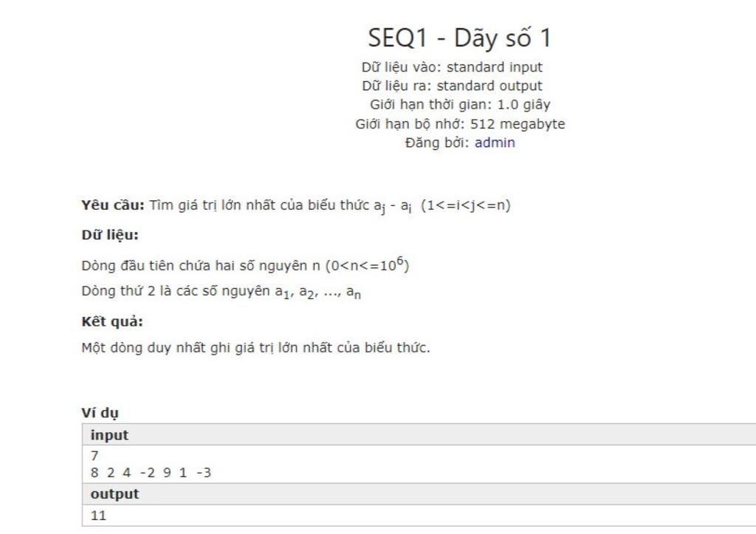Image resolution: width=756 pixels, height=534 pixels.
Task: Click the time limit line 'Giới hạn thời gian'
Action: point(460,105)
